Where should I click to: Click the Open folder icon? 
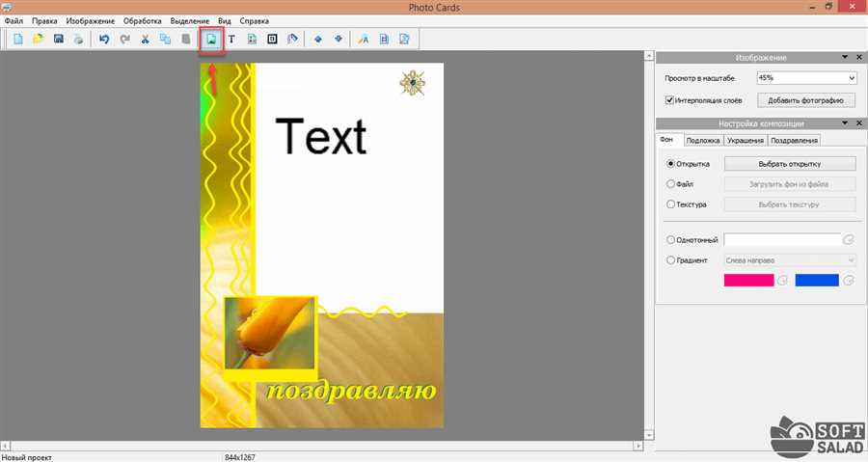click(x=39, y=40)
